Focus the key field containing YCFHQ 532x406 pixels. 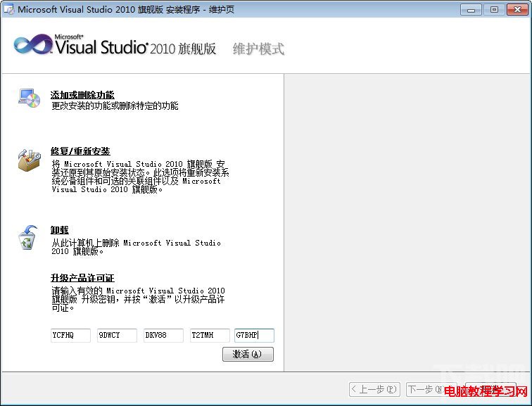pyautogui.click(x=70, y=335)
